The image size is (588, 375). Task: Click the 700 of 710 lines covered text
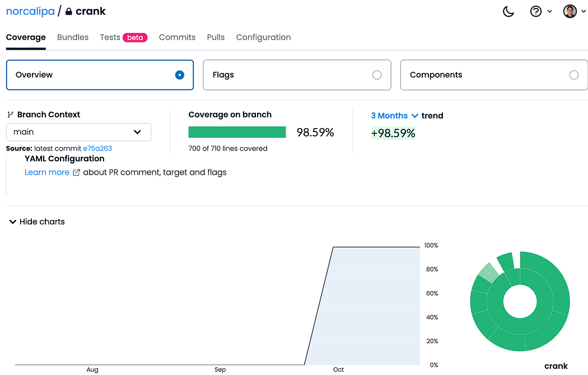coord(228,148)
